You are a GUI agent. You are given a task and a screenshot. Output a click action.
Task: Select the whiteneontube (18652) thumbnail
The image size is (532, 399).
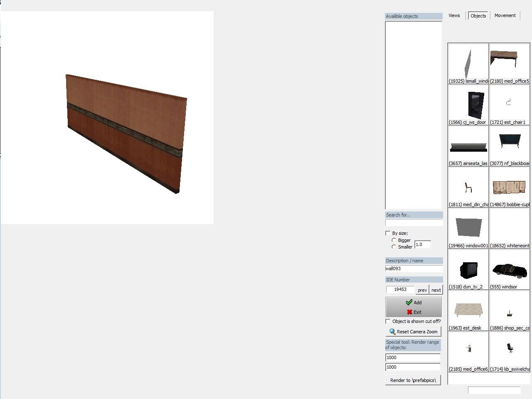[x=510, y=228]
